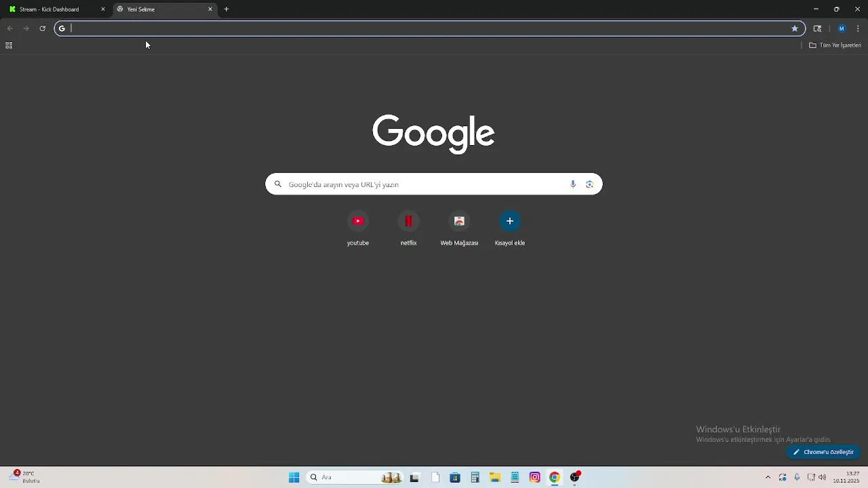
Task: Restore down the Chrome window
Action: click(837, 9)
